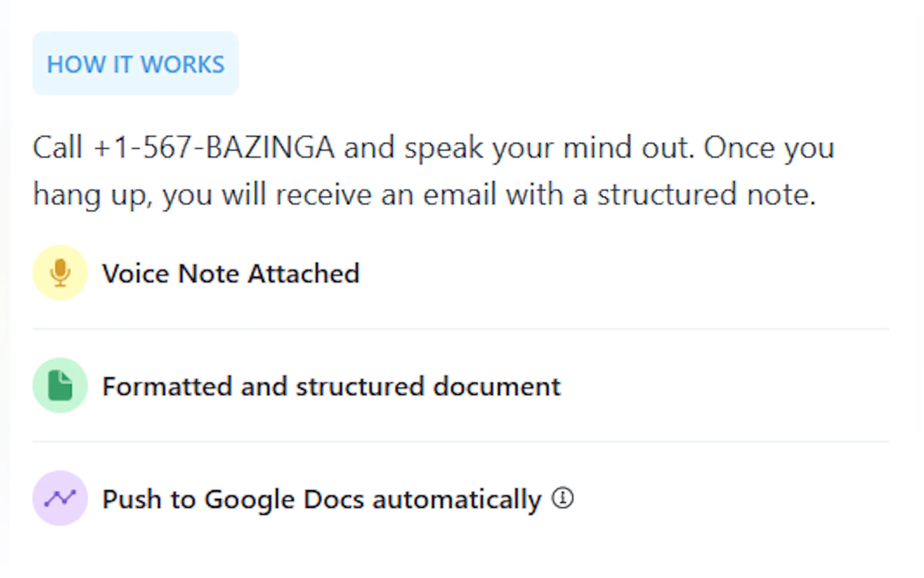Select the HOW IT WORKS badge
924x578 pixels.
pos(136,64)
